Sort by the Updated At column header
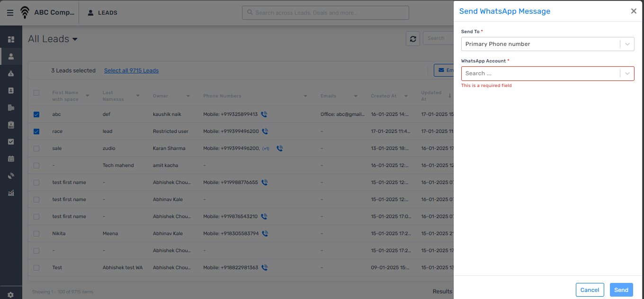Screen dimensions: 644x299 pos(431,96)
